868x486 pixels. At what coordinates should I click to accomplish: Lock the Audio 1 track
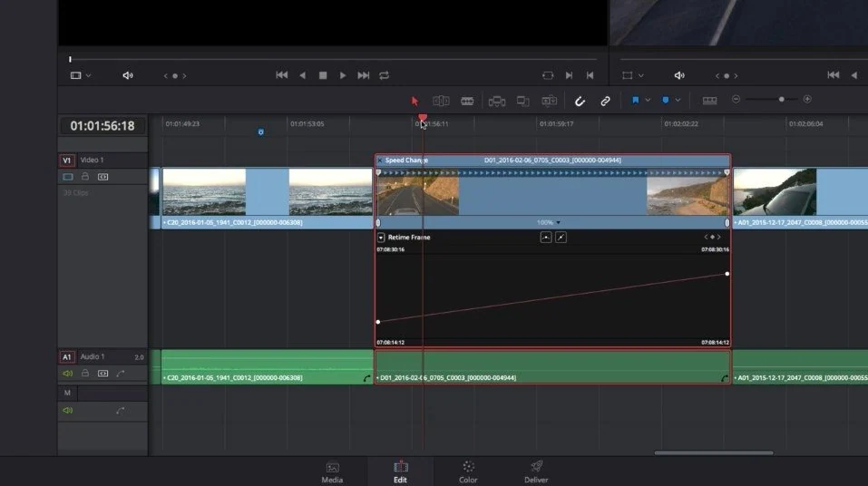[85, 373]
